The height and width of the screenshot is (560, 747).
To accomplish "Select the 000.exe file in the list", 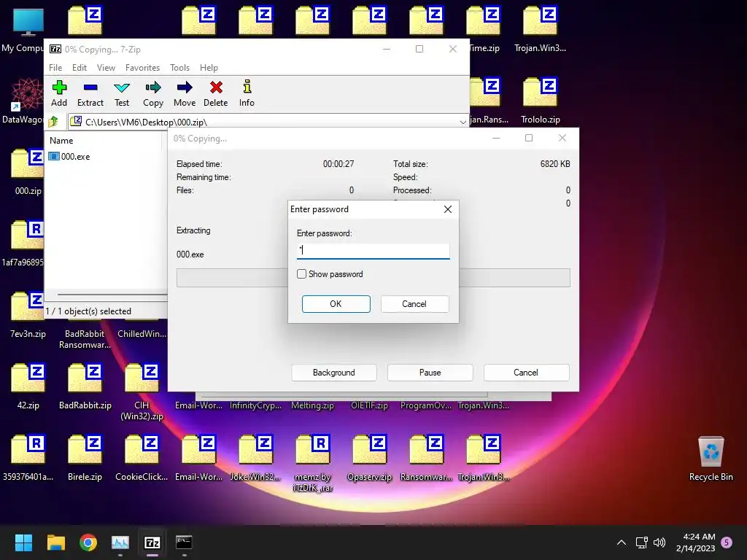I will pos(69,157).
